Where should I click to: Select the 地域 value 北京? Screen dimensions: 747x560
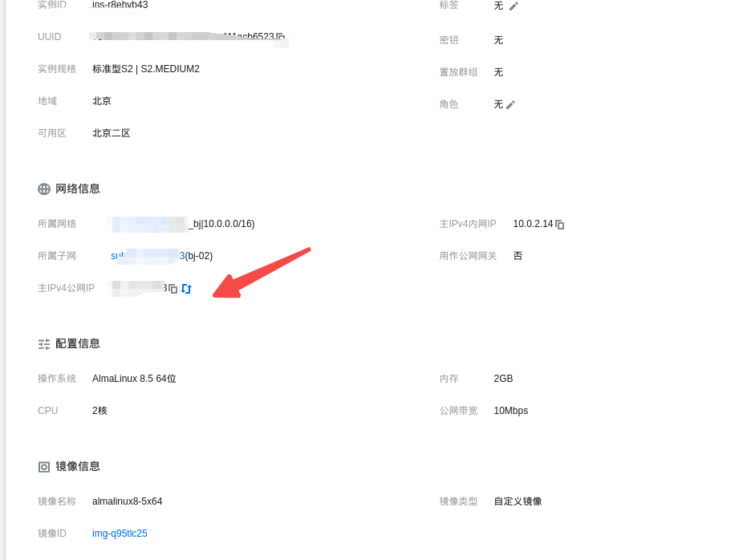tap(101, 101)
